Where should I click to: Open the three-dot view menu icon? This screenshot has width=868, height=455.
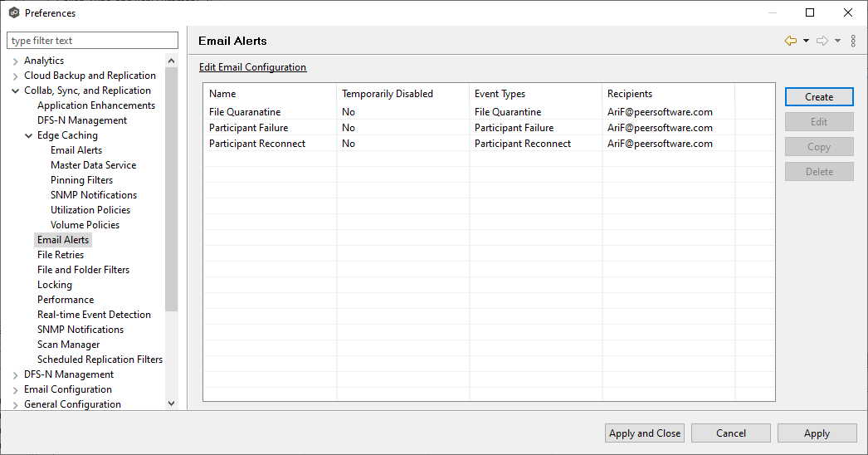(x=853, y=41)
